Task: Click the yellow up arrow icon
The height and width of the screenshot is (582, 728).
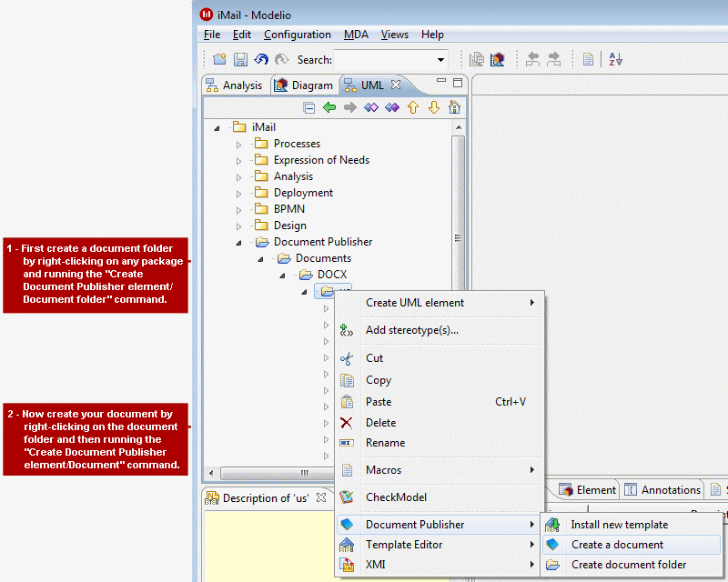Action: tap(413, 107)
